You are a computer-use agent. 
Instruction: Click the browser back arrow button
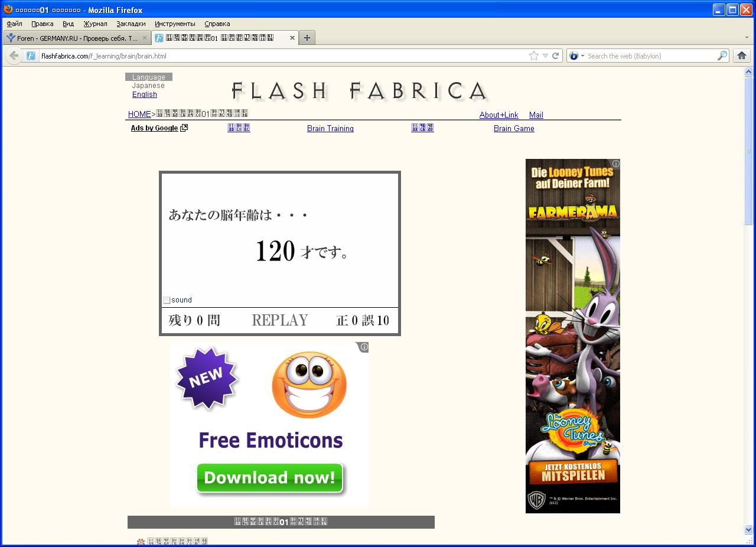click(14, 56)
